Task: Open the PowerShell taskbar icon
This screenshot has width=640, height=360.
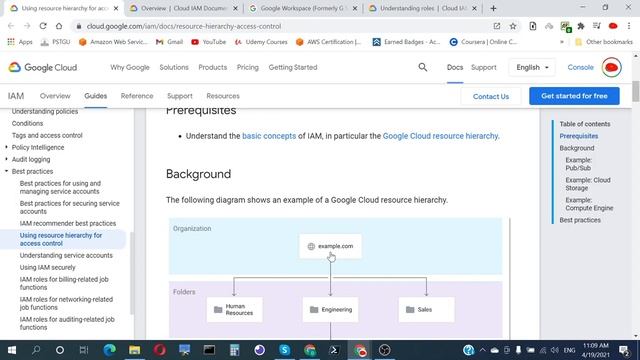Action: (x=334, y=350)
